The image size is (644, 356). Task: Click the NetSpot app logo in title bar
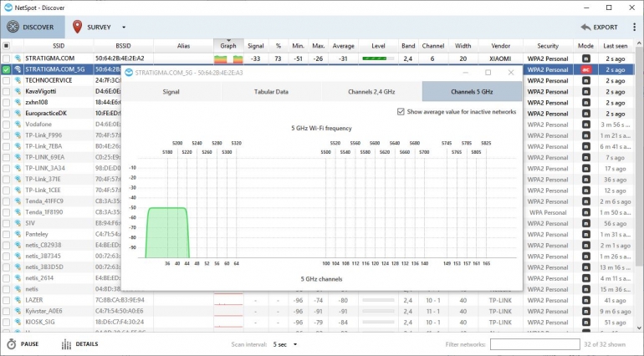point(8,8)
